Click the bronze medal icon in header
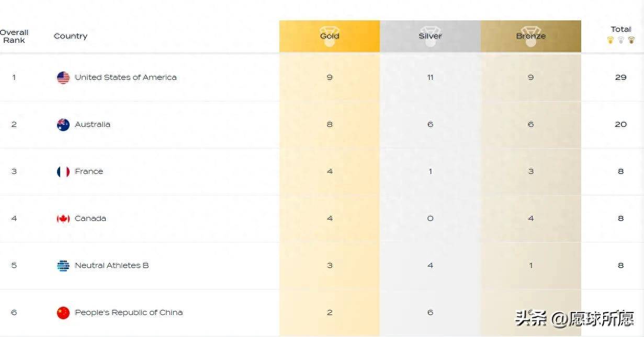The width and height of the screenshot is (644, 337). click(530, 36)
